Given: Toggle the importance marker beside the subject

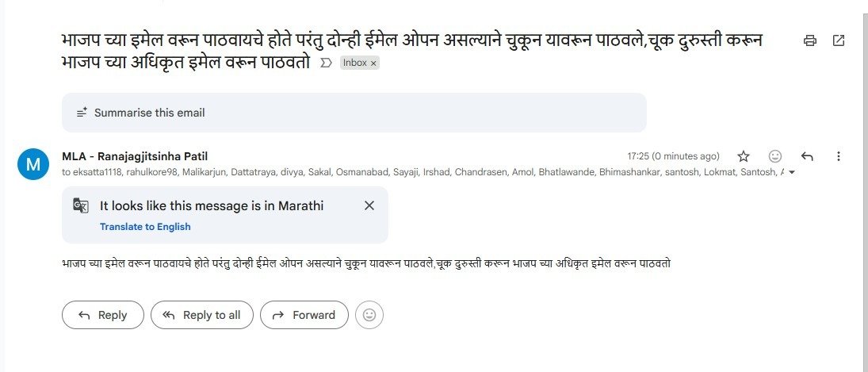Looking at the screenshot, I should click(x=325, y=63).
